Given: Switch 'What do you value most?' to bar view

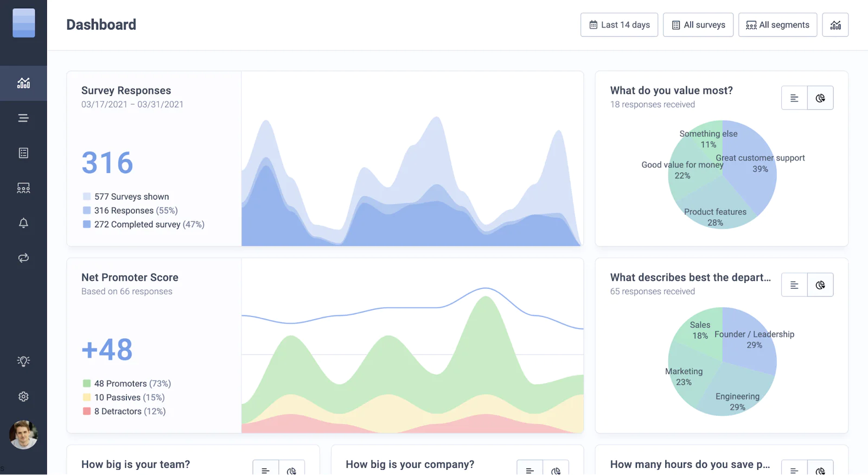Looking at the screenshot, I should point(794,98).
